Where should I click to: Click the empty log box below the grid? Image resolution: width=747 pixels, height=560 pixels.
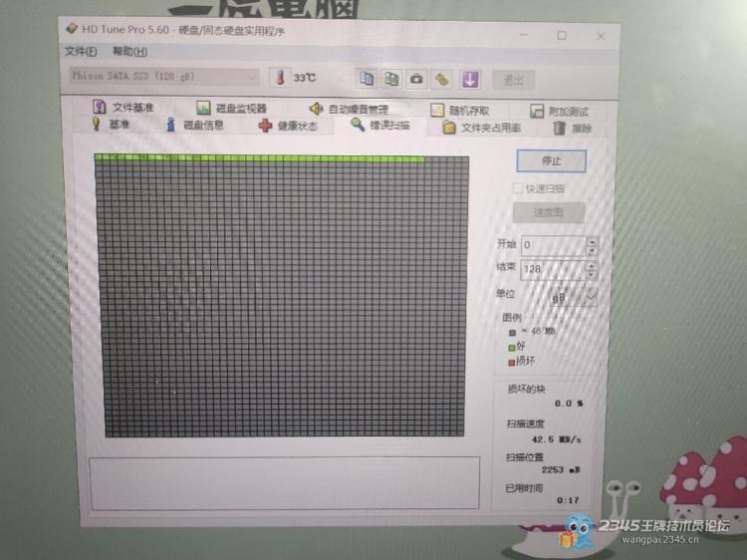click(x=284, y=483)
